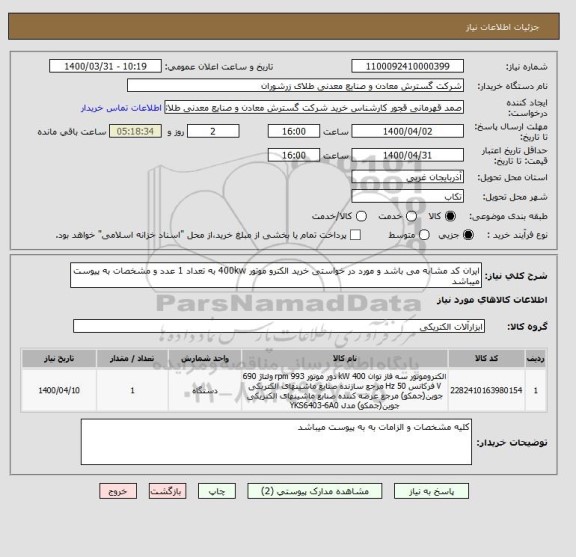Click the price validity date 1400/04/31
The height and width of the screenshot is (557, 576).
click(x=407, y=155)
